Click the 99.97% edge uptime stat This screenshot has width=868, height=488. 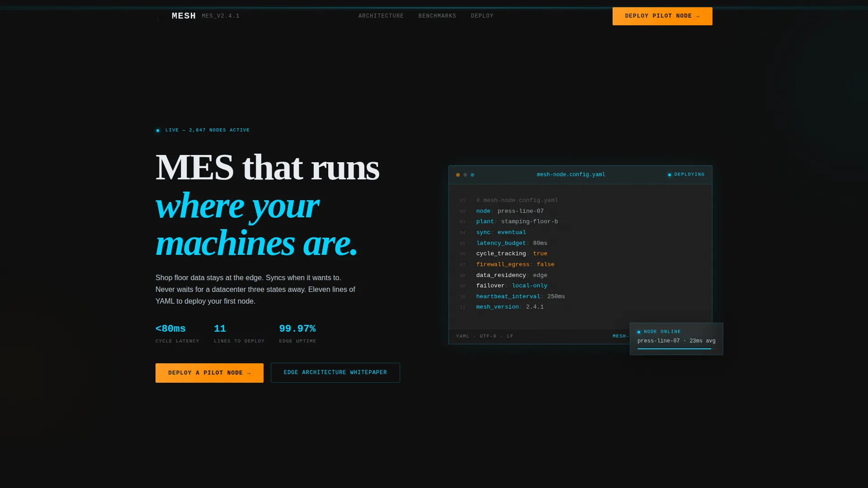tap(297, 334)
